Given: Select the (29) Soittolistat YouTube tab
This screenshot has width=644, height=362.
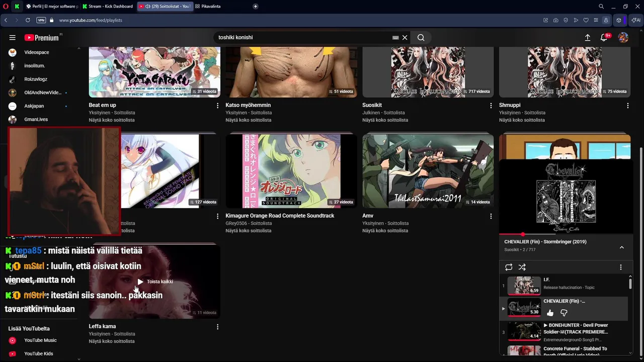Looking at the screenshot, I should (x=165, y=7).
